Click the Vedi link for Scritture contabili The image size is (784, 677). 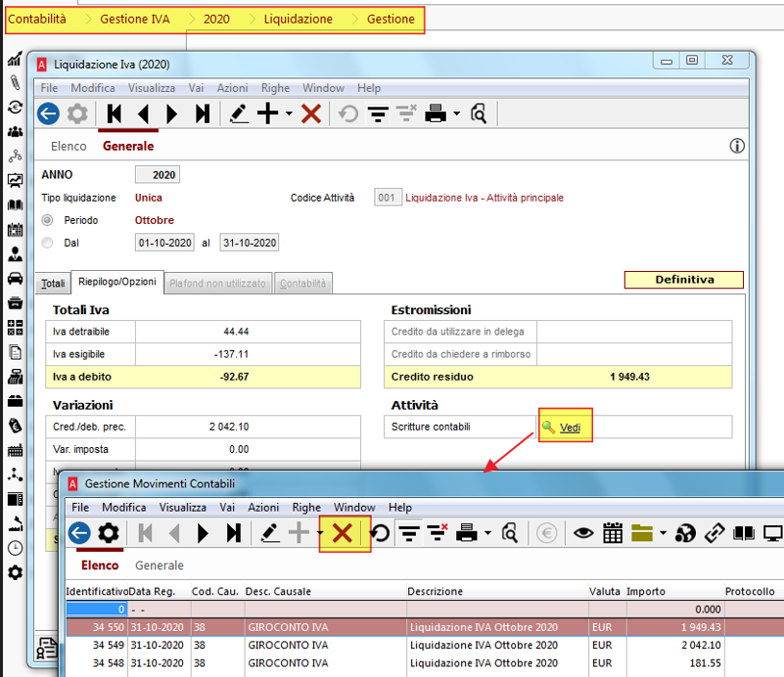tap(570, 428)
